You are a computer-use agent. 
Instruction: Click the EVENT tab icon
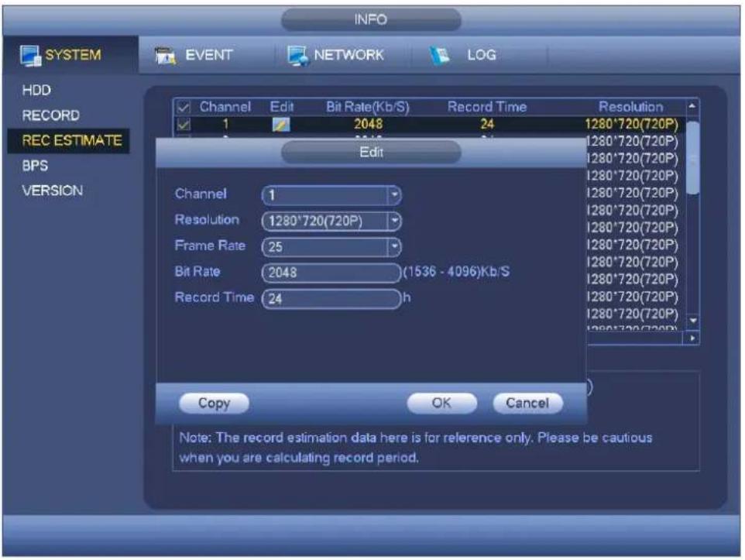pyautogui.click(x=165, y=56)
